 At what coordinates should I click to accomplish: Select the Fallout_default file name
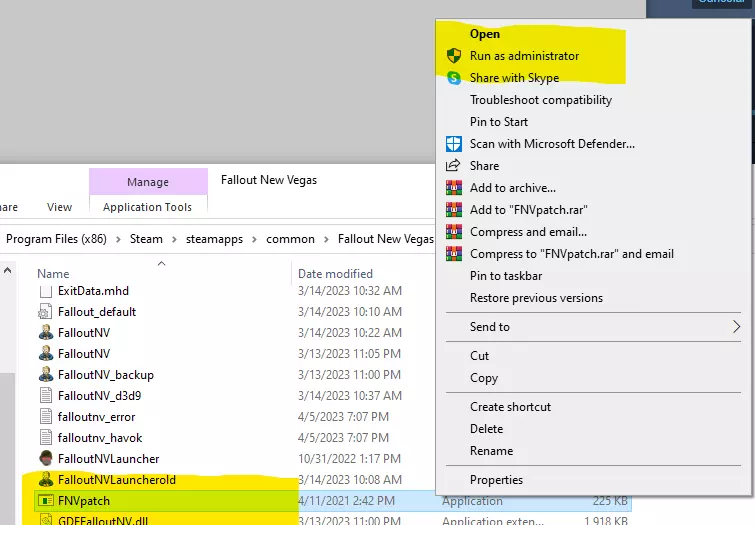[97, 312]
